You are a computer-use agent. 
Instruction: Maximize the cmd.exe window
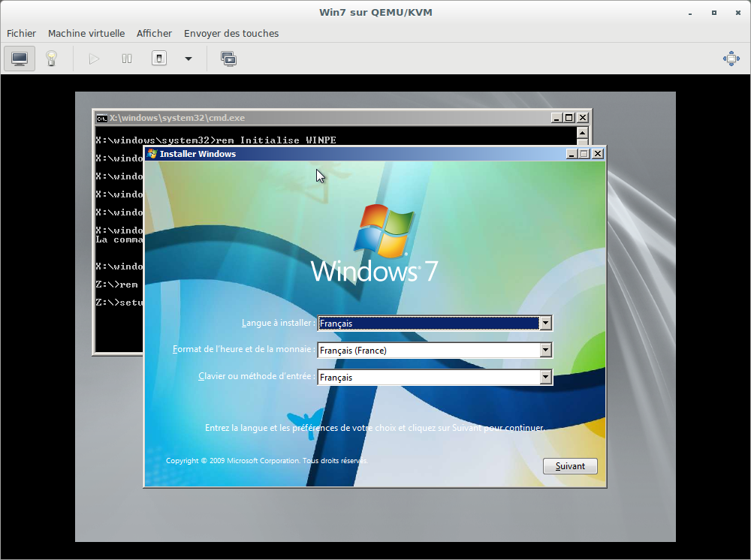pyautogui.click(x=569, y=118)
